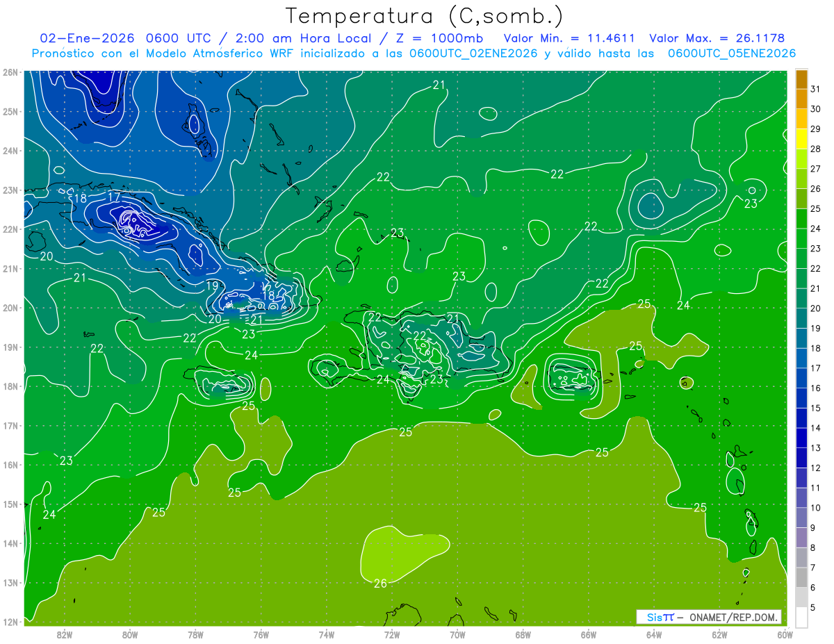Screen dimensions: 834x644
Task: Click the brown legend swatch above 31
Action: 801,79
